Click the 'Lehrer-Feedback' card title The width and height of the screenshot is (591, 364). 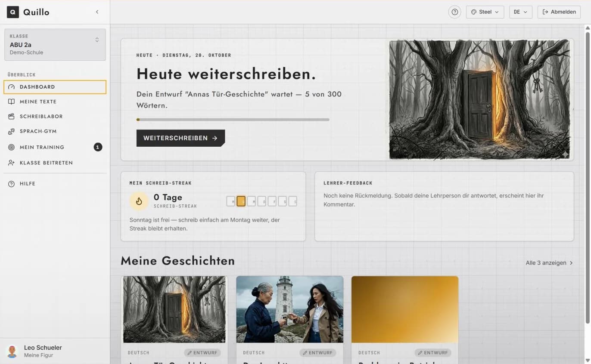point(348,183)
